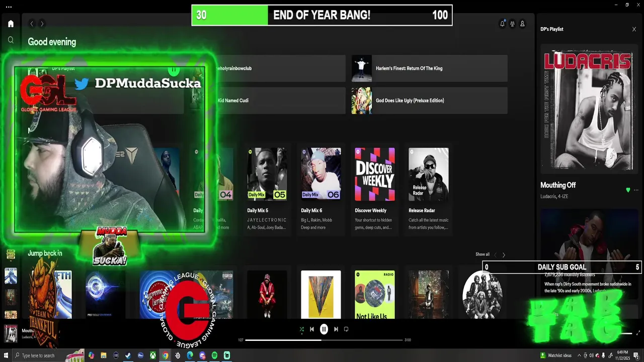Open the round group-photo artist card
Image resolution: width=644 pixels, height=362 pixels.
(482, 295)
